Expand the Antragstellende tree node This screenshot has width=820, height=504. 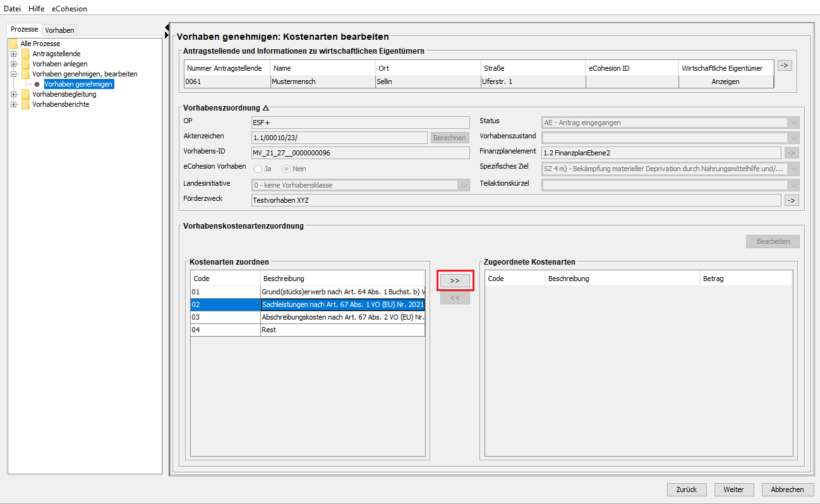click(x=13, y=54)
